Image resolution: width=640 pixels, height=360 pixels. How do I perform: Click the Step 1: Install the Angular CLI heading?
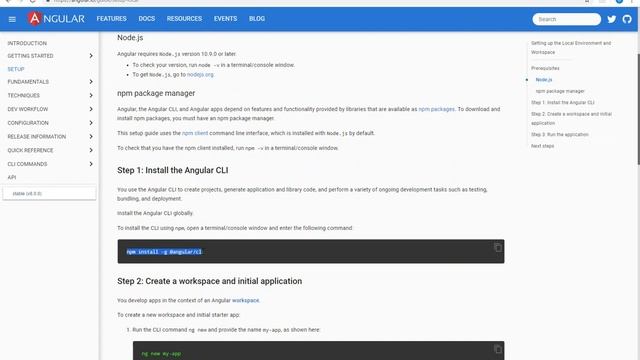(173, 171)
